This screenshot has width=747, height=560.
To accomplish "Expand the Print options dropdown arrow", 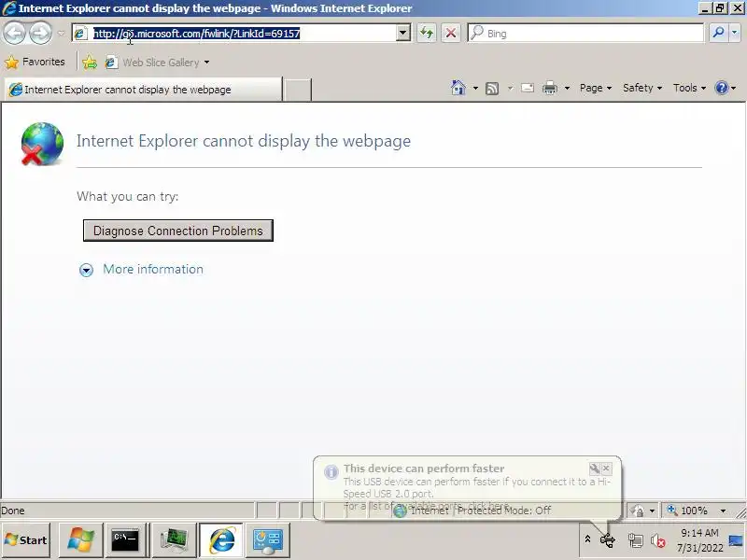I will [567, 88].
